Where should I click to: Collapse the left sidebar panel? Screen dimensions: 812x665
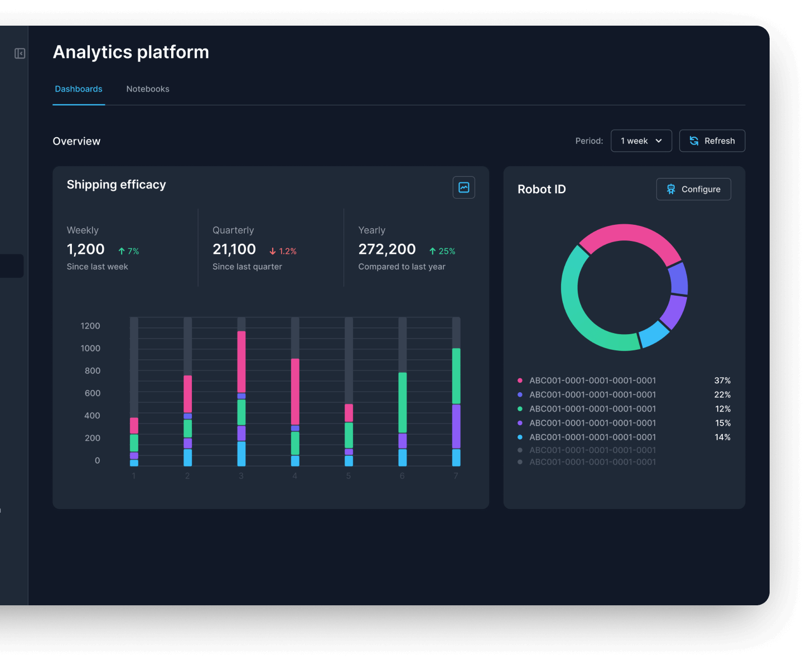point(20,54)
